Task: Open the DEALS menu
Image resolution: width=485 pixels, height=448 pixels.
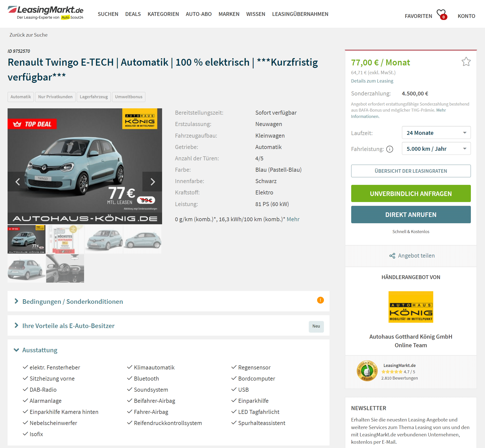Action: click(133, 14)
